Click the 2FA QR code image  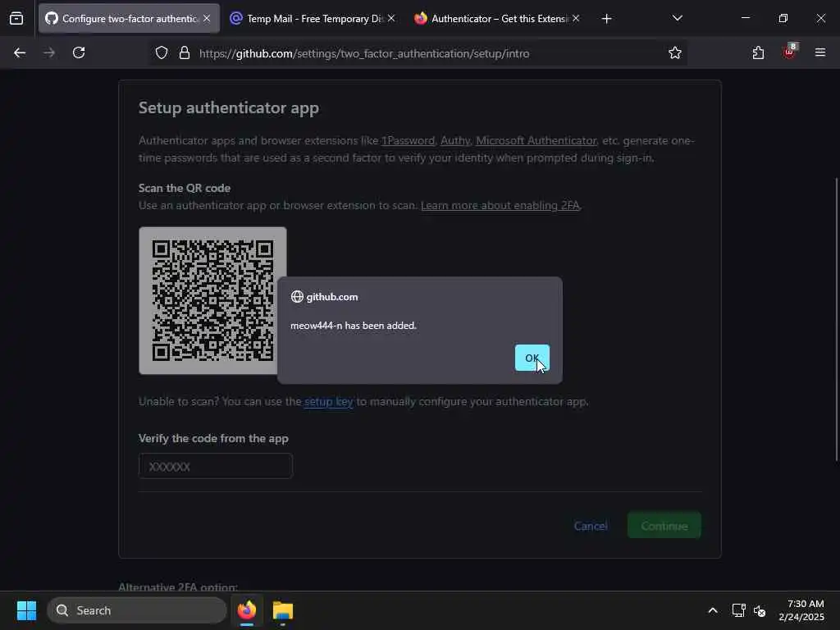[212, 300]
